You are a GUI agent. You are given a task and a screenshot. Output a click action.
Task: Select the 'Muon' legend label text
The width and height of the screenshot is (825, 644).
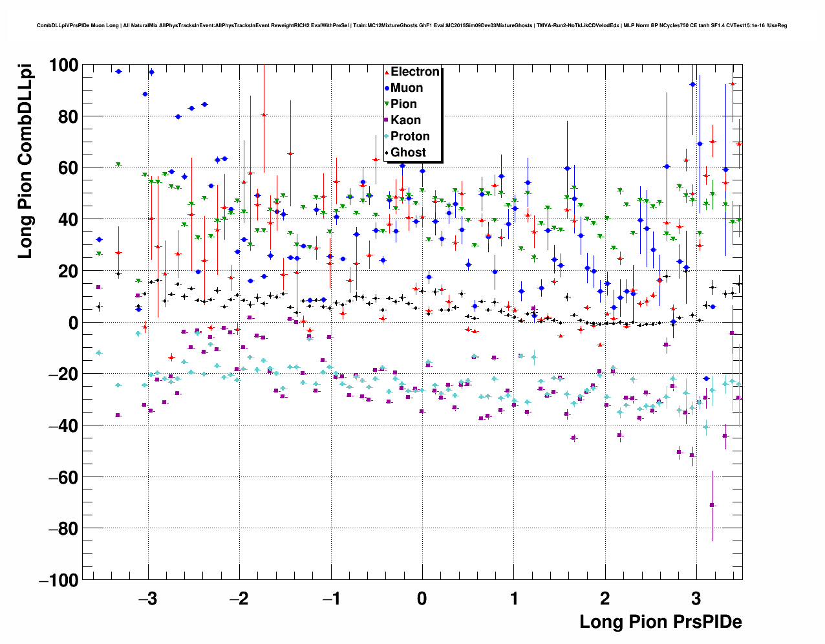pyautogui.click(x=407, y=88)
